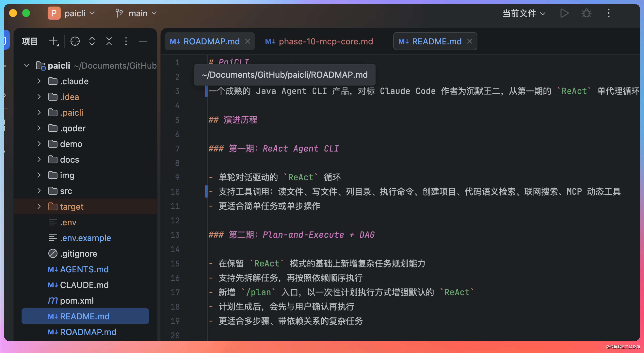Expand the docs folder
This screenshot has height=353, width=644.
pos(39,160)
